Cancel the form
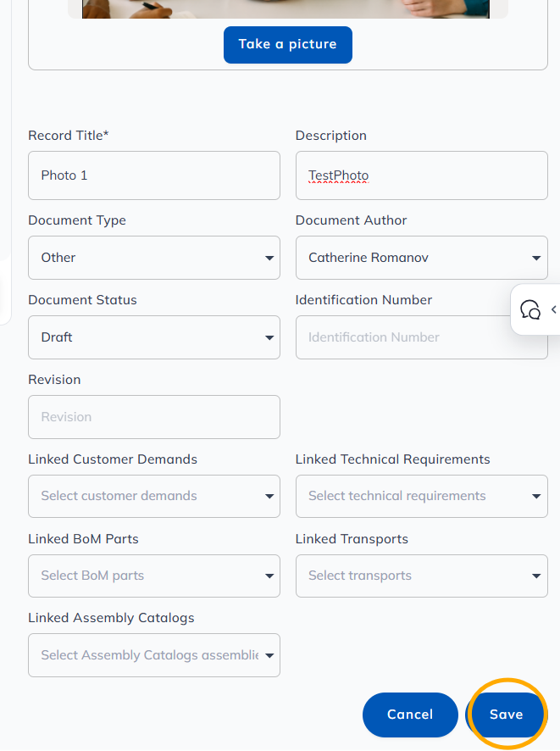560x751 pixels. 410,715
